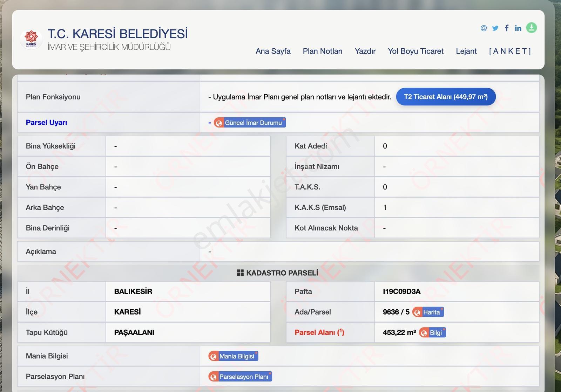Open Plan Notları menu item
The height and width of the screenshot is (392, 561).
point(323,51)
